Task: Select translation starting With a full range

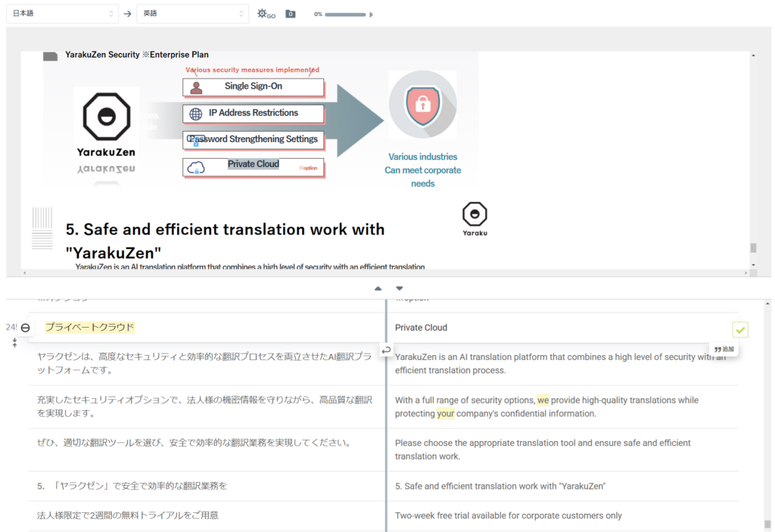Action: click(x=546, y=406)
